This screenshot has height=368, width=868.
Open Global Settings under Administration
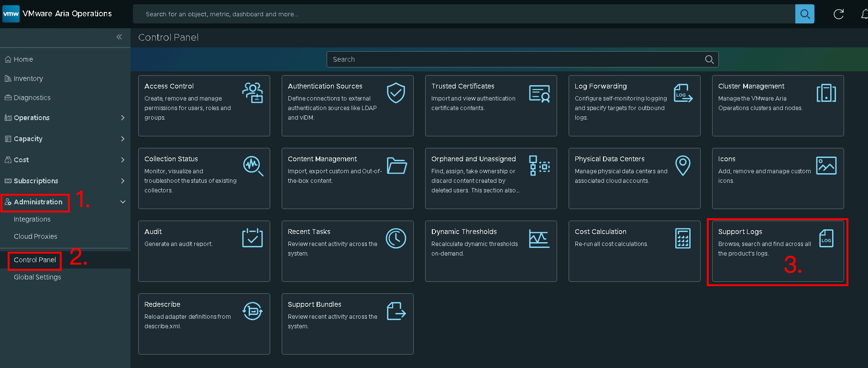[37, 277]
